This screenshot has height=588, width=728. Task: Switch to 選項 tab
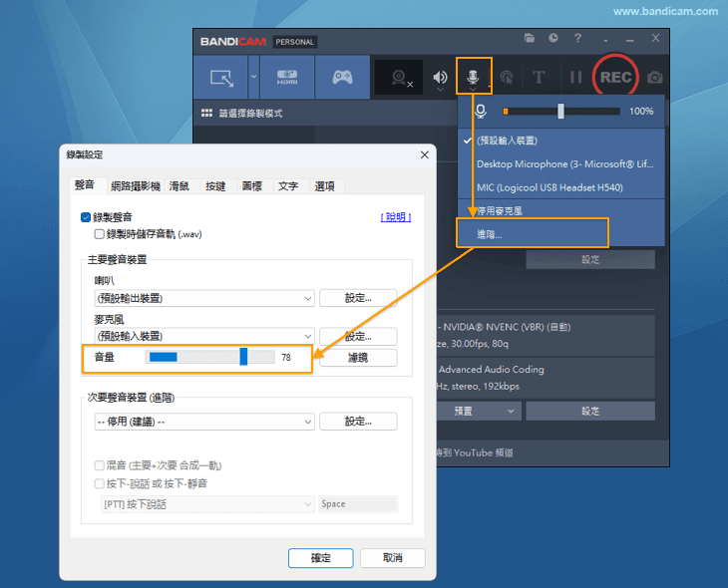[324, 186]
